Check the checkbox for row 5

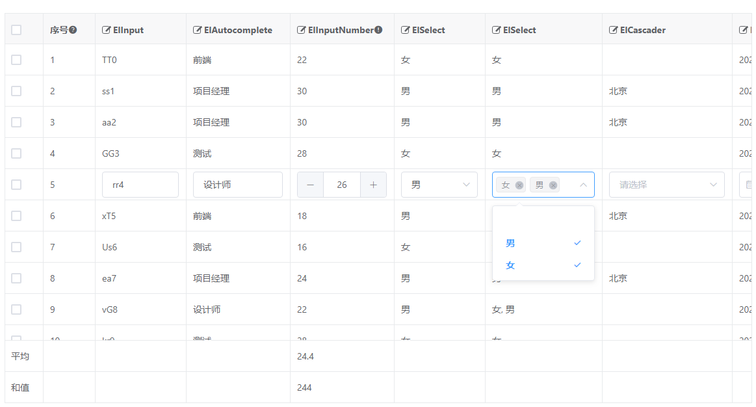(16, 185)
